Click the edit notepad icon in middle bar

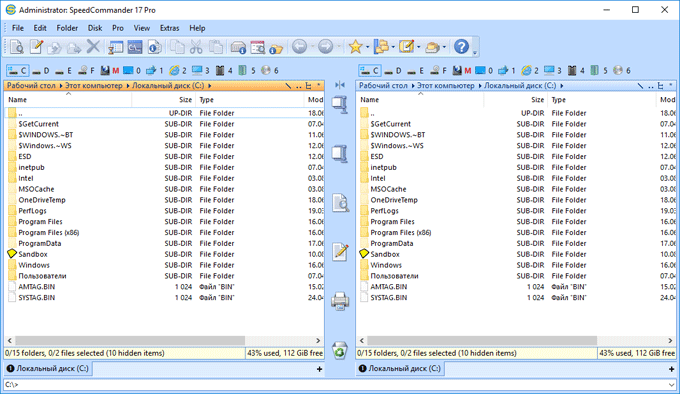pyautogui.click(x=340, y=251)
